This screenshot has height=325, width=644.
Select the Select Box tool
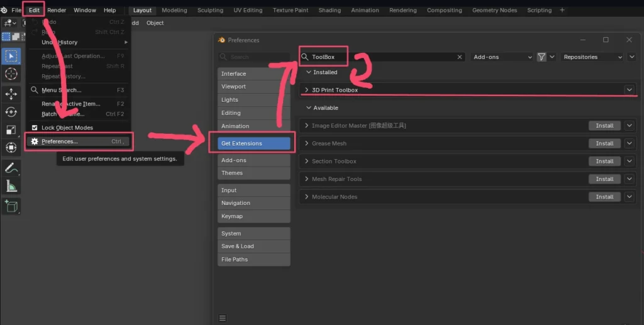11,56
